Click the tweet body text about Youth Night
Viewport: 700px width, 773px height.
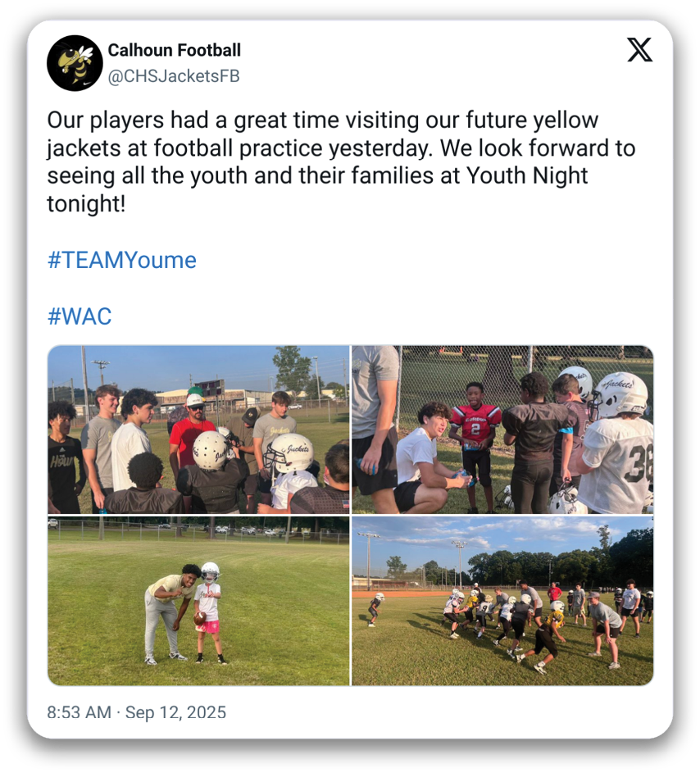click(x=341, y=161)
